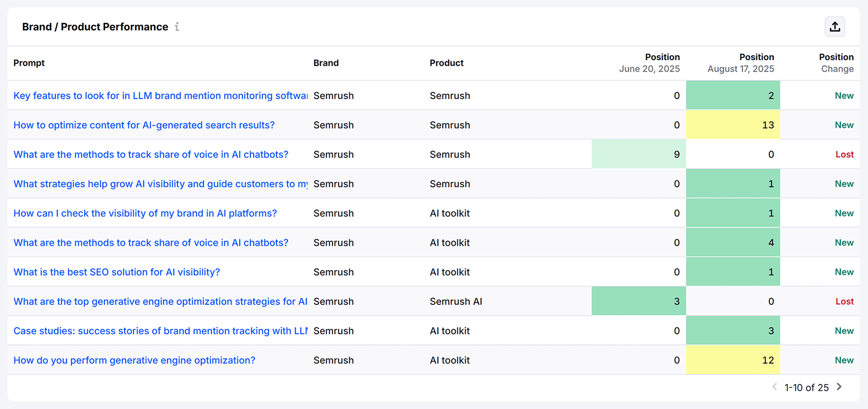This screenshot has width=868, height=409.
Task: Click the info icon beside Brand / Product Performance
Action: [x=177, y=27]
